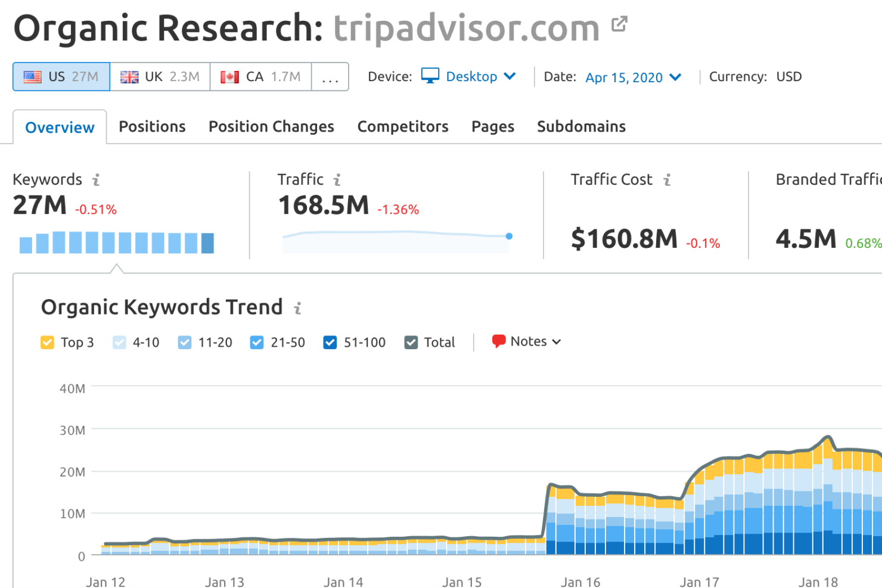Toggle the 4-10 positions checkbox
Viewport: 882px width, 588px height.
tap(119, 343)
